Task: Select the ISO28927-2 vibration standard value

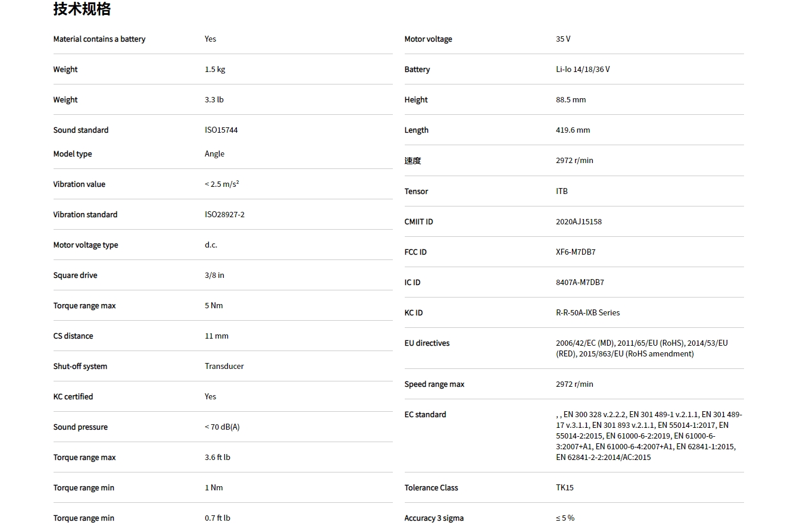Action: click(224, 215)
